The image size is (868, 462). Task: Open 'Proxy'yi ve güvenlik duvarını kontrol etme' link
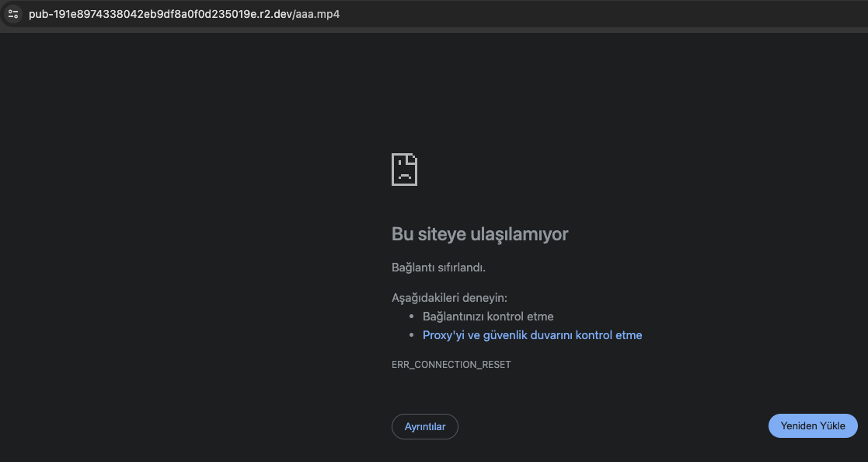532,334
